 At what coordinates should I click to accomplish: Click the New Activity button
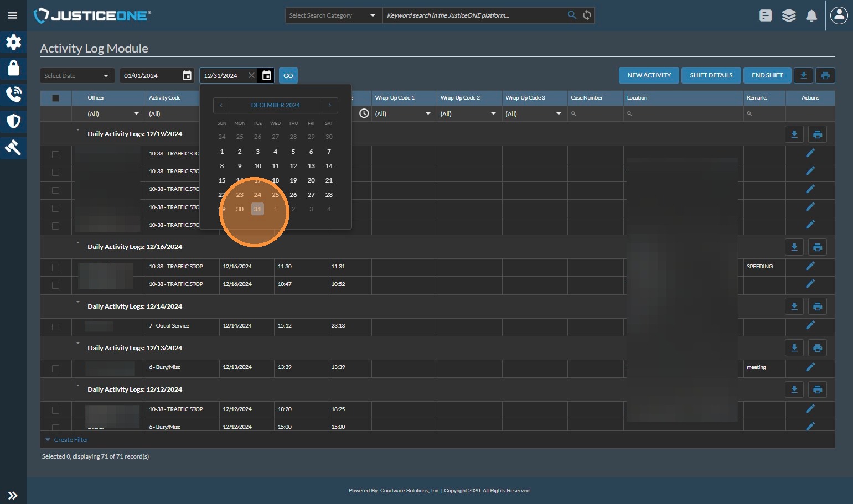[x=649, y=76]
